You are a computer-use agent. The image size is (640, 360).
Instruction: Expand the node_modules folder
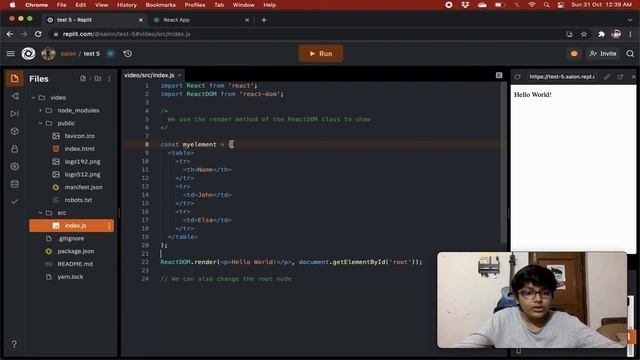[40, 110]
